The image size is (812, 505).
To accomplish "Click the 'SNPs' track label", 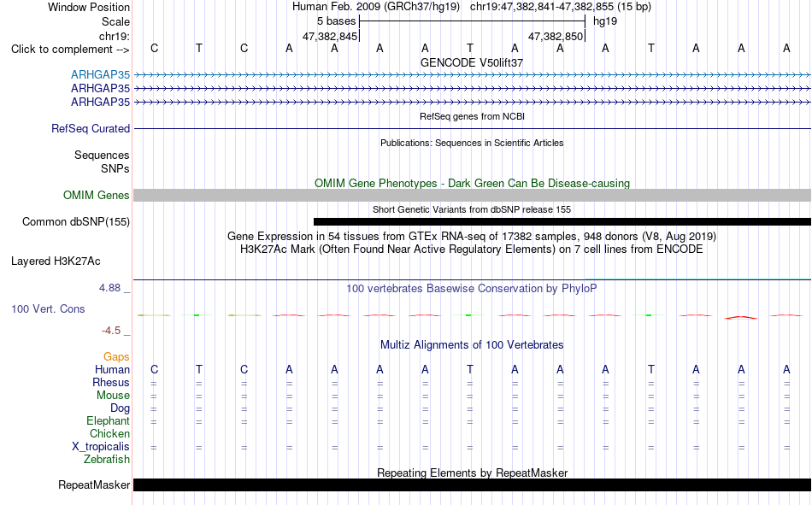I will (115, 169).
